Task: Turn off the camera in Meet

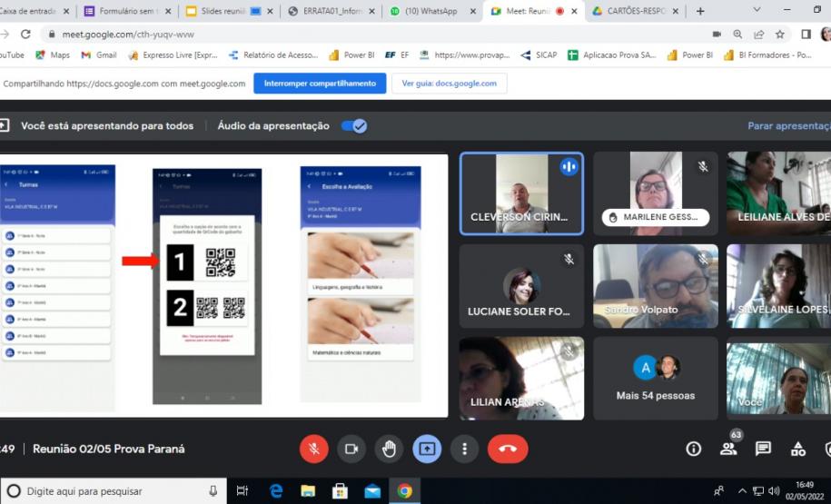Action: [x=351, y=449]
